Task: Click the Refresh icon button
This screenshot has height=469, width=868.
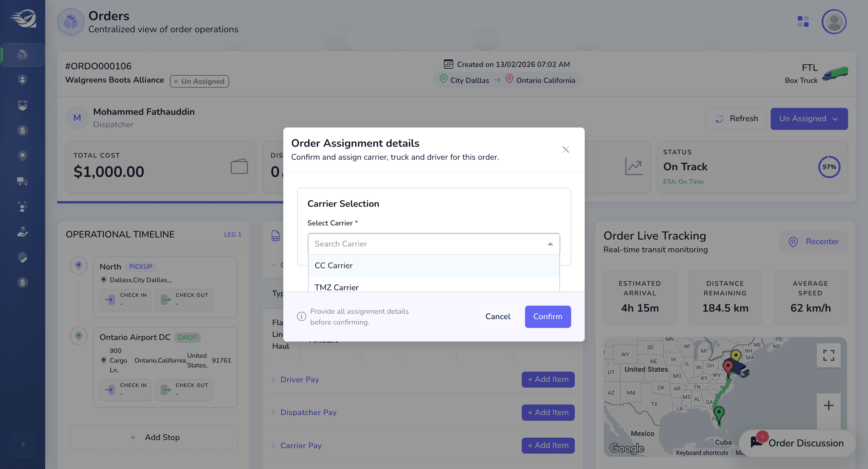Action: pos(736,118)
